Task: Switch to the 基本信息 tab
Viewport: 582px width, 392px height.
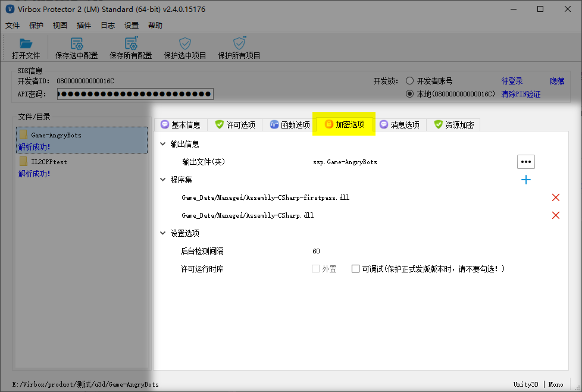Action: (181, 125)
